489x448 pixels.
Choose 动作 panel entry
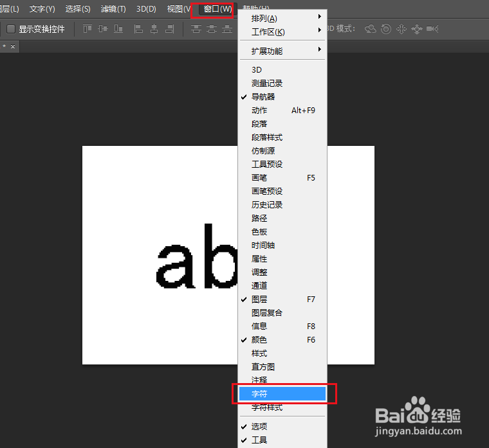click(282, 111)
